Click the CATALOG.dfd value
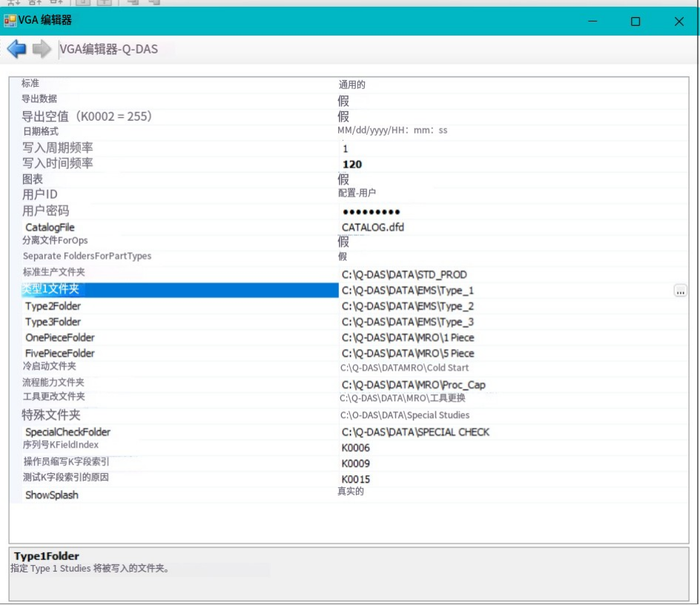This screenshot has height=605, width=700. click(x=373, y=228)
